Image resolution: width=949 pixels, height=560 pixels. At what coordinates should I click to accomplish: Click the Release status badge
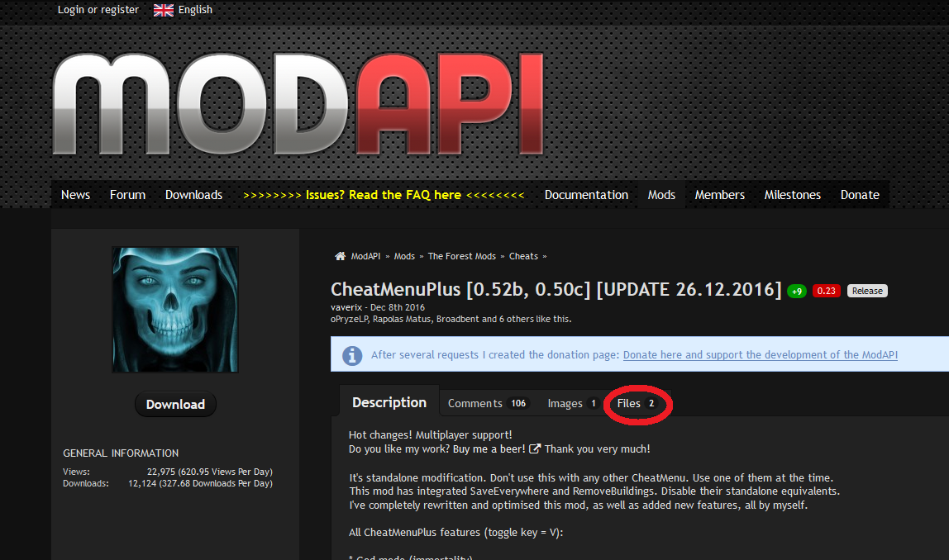pyautogui.click(x=867, y=291)
